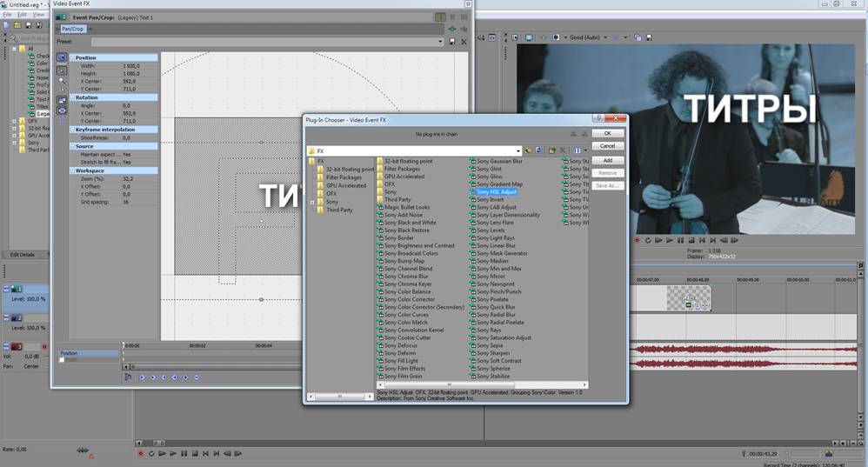Expand the Sony folder in Plug-In Chooser tree
This screenshot has width=868, height=467.
(x=312, y=202)
